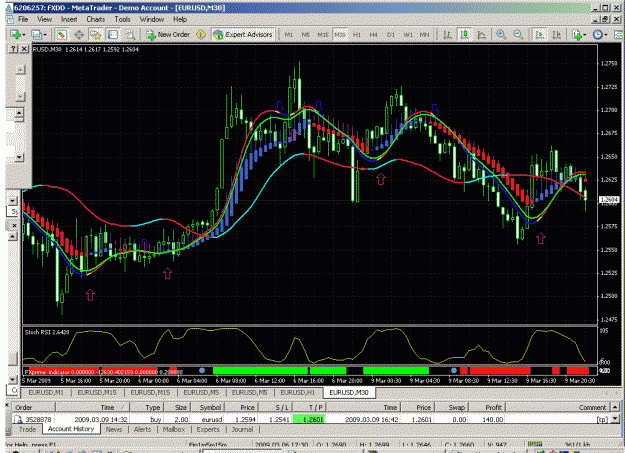Toggle the Data Window crosshair icon
Image resolution: width=625 pixels, height=453 pixels.
click(x=79, y=35)
